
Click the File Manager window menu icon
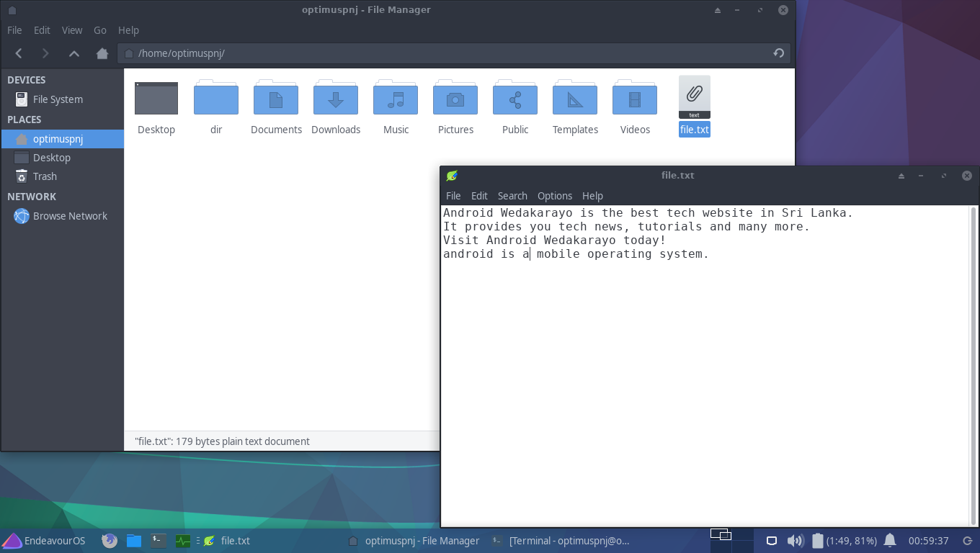(12, 10)
